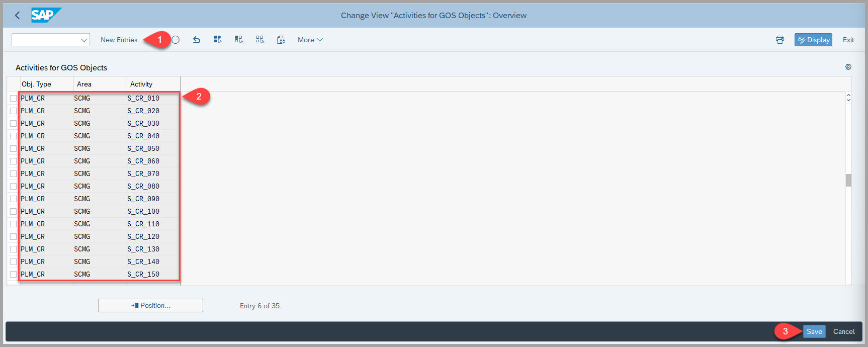
Task: Click the Select Block icon in toolbar
Action: point(238,40)
